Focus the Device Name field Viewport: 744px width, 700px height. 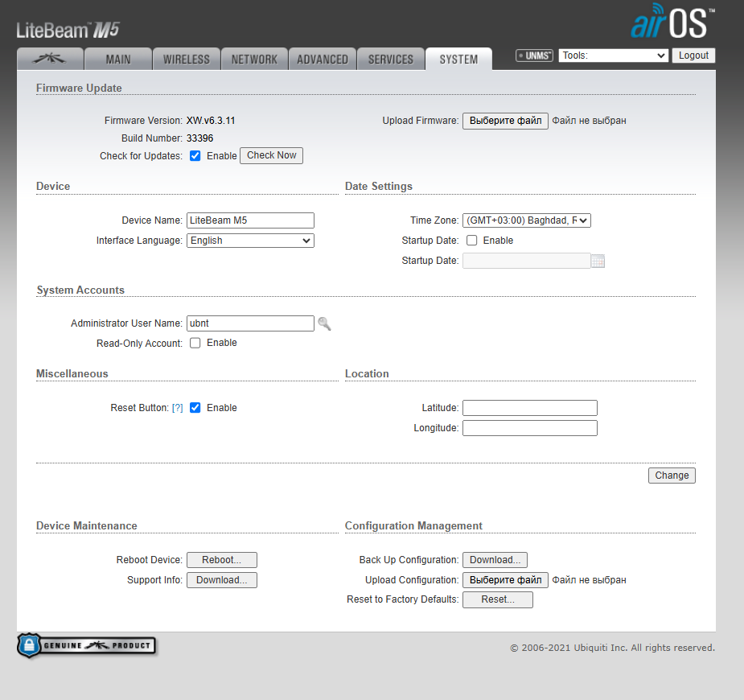click(x=250, y=220)
